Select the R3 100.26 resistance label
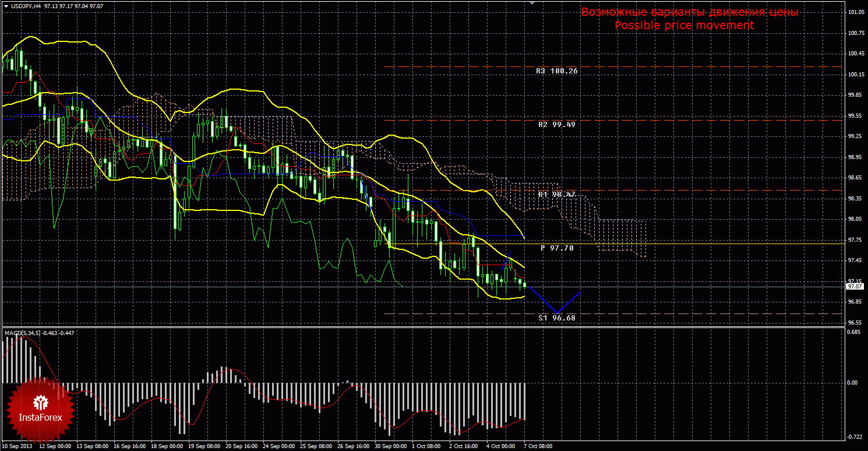 [x=556, y=71]
